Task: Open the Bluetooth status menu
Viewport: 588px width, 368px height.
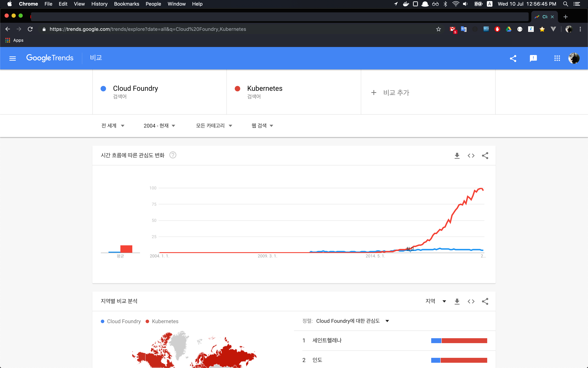Action: tap(445, 4)
